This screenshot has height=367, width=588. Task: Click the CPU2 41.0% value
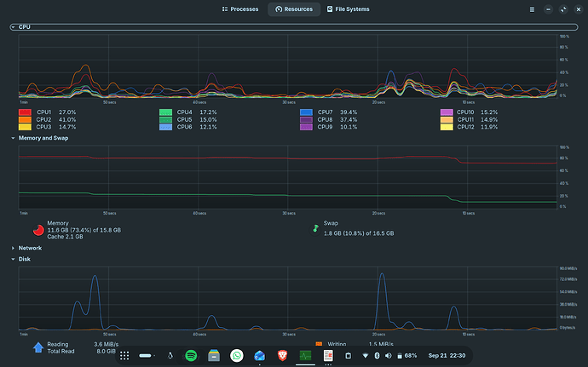pos(67,119)
